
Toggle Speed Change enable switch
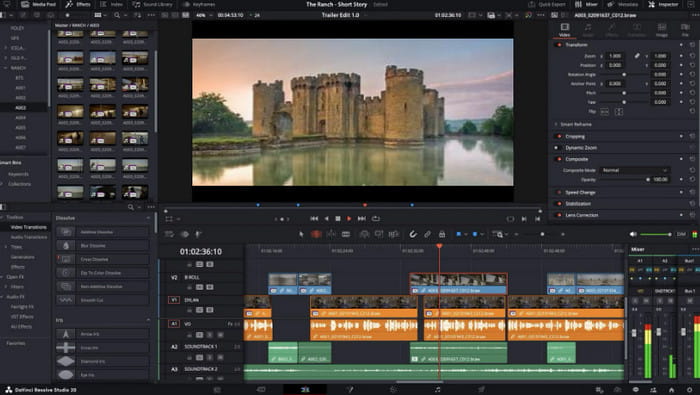(558, 192)
